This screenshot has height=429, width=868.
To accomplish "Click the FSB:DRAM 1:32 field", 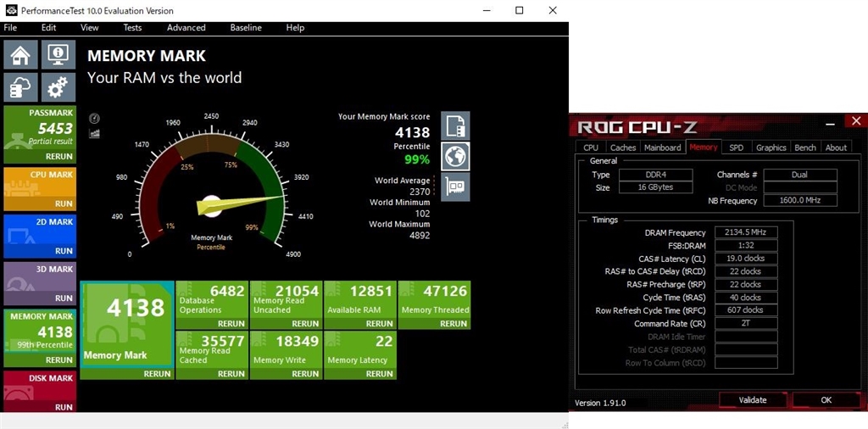I will click(x=746, y=245).
